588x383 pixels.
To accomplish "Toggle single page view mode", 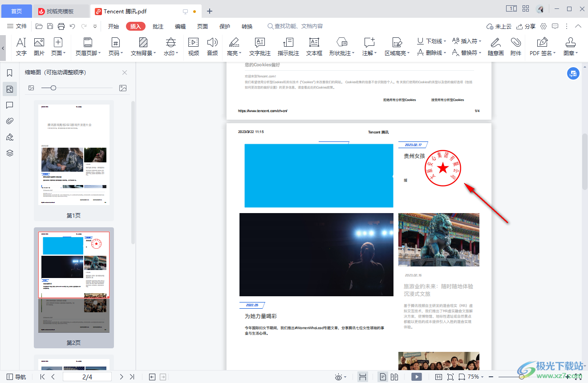I will click(383, 377).
